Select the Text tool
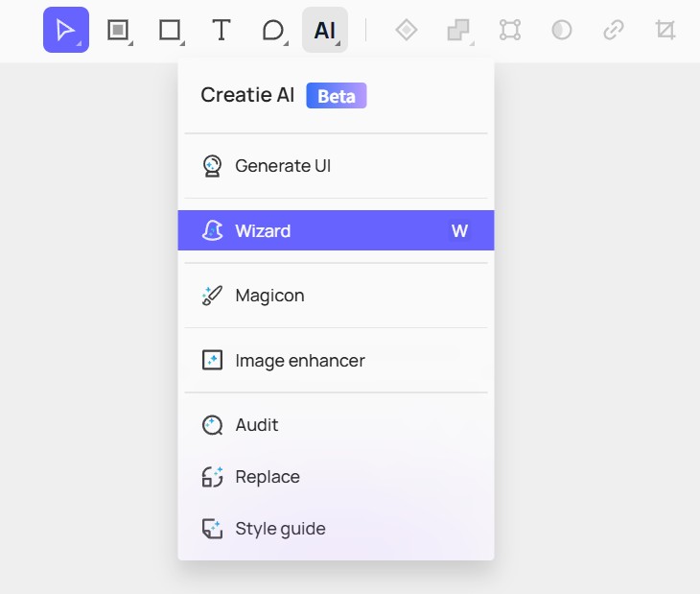 pos(221,30)
